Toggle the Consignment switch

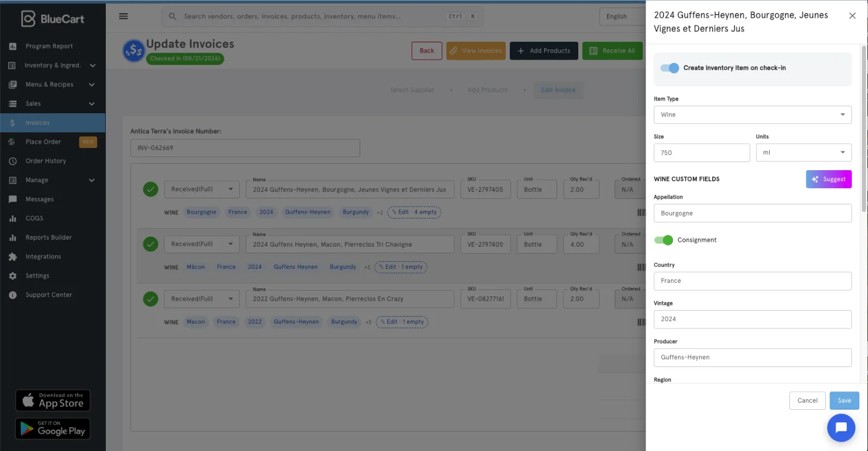point(663,240)
